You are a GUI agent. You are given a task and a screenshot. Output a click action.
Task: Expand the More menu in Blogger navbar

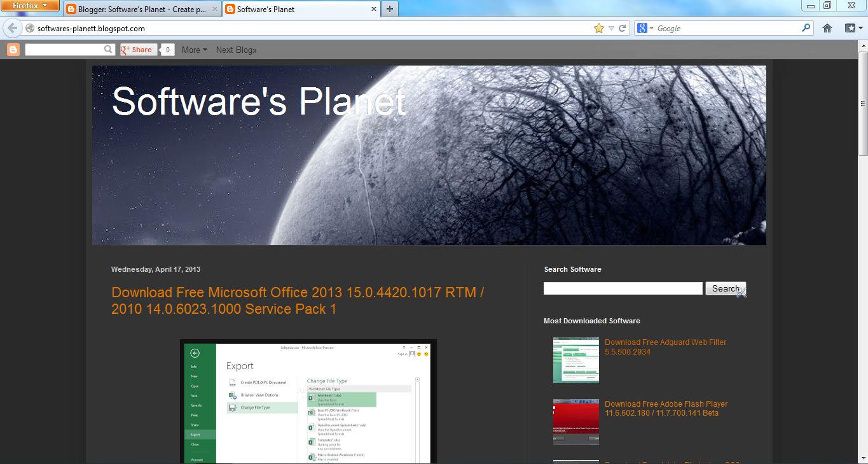(x=195, y=50)
